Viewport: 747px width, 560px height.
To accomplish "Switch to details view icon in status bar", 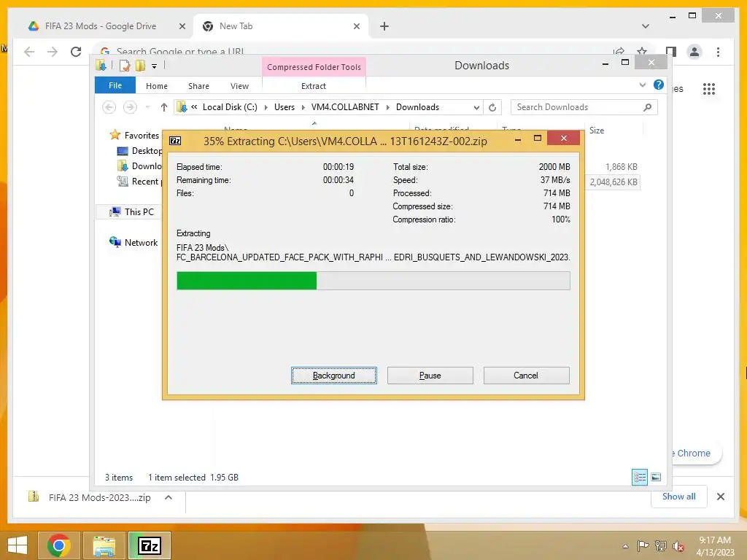I will tap(640, 477).
